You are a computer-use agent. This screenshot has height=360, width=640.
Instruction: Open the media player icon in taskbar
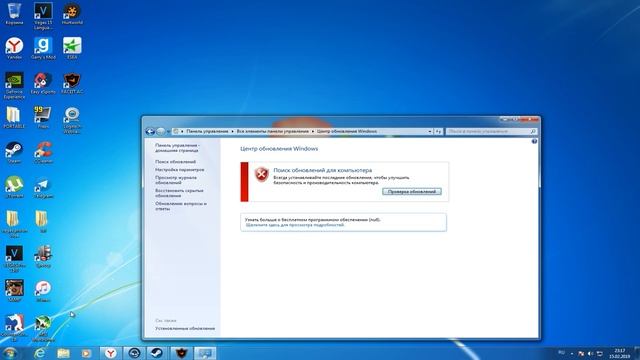pyautogui.click(x=86, y=353)
